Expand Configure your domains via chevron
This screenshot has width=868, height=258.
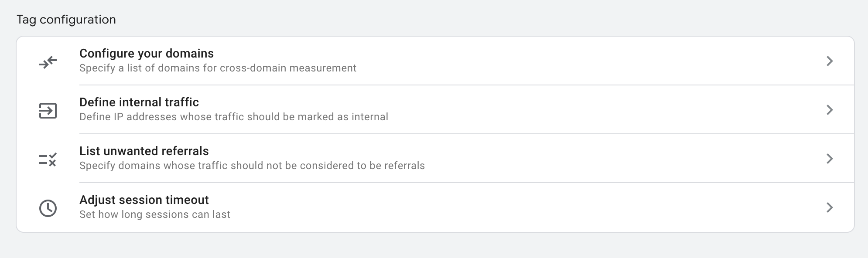point(830,61)
